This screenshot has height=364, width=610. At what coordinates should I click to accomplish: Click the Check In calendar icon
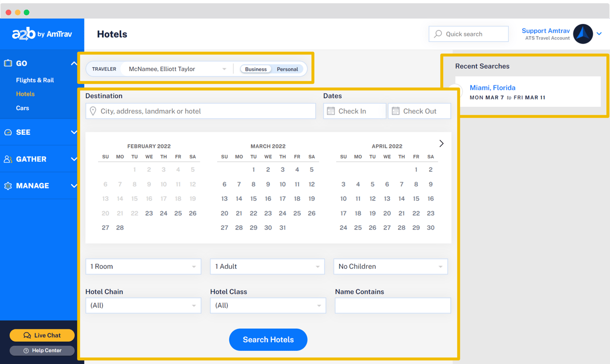tap(331, 111)
